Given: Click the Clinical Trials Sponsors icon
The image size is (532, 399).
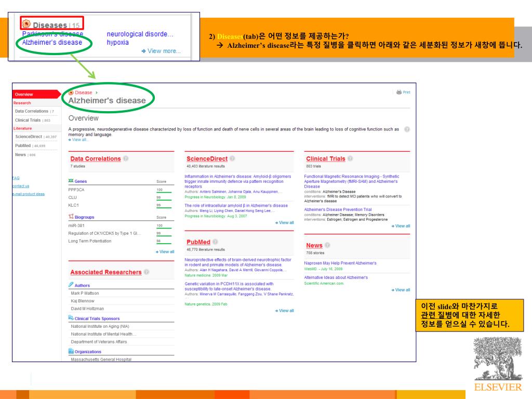Looking at the screenshot, I should [71, 318].
